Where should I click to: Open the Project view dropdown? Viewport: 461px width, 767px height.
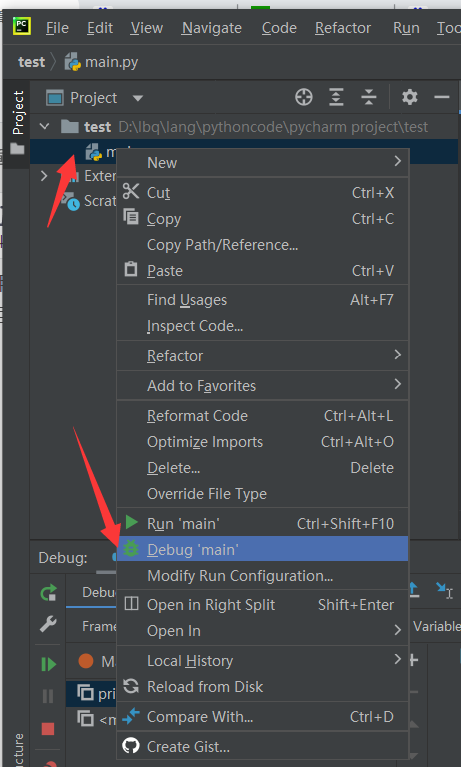pos(138,98)
